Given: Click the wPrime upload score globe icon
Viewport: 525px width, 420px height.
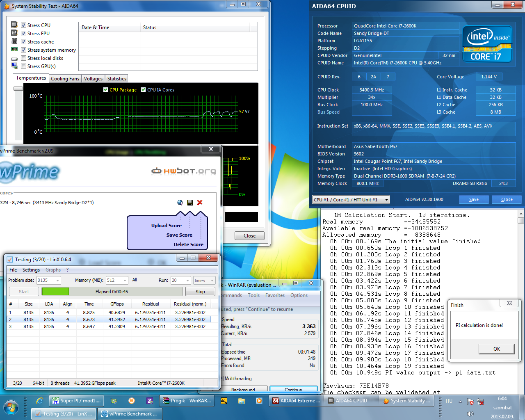Looking at the screenshot, I should [180, 203].
